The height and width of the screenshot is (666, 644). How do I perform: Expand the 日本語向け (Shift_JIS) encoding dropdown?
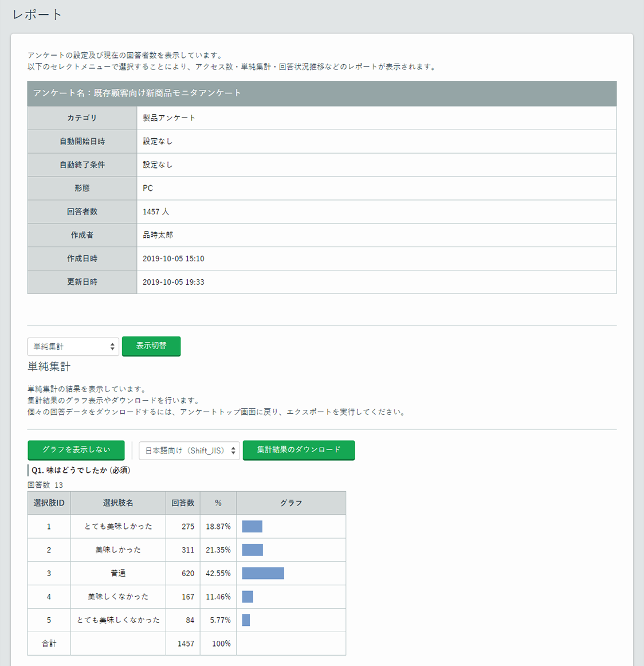pyautogui.click(x=189, y=450)
